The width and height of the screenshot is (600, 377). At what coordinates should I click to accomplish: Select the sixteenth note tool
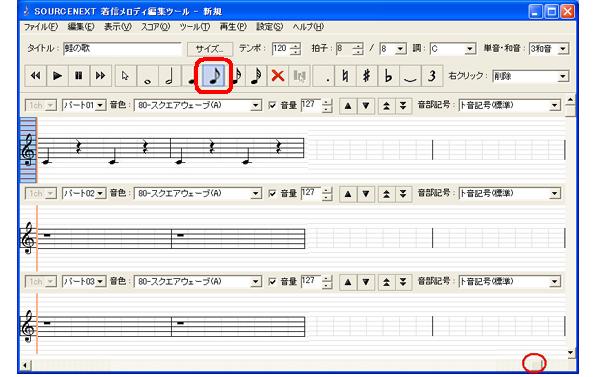click(237, 76)
